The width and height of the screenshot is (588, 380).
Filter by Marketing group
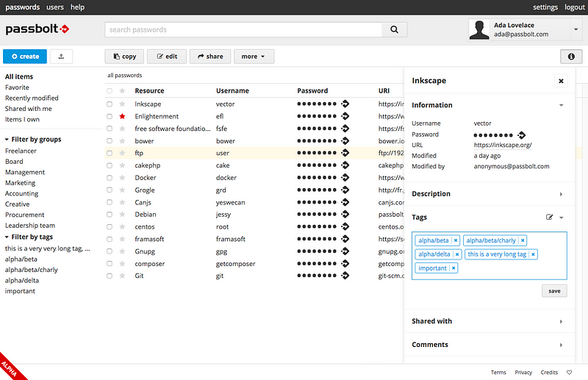pyautogui.click(x=21, y=183)
